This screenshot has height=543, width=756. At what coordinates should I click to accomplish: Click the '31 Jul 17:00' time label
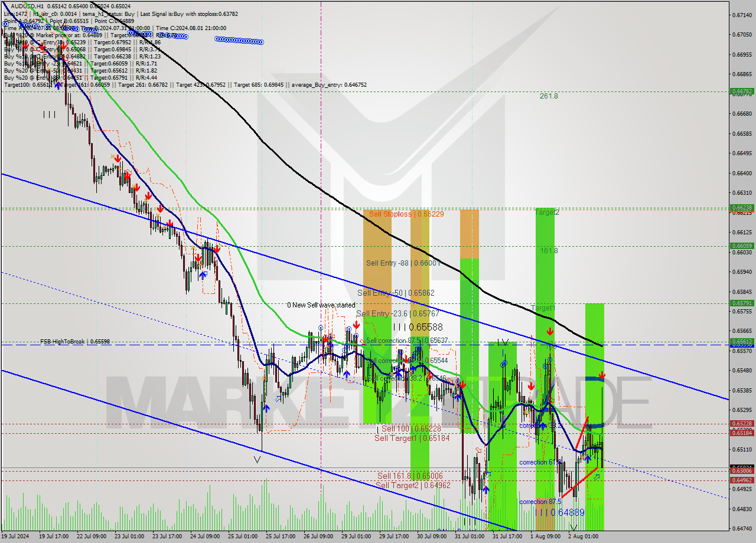pos(507,537)
